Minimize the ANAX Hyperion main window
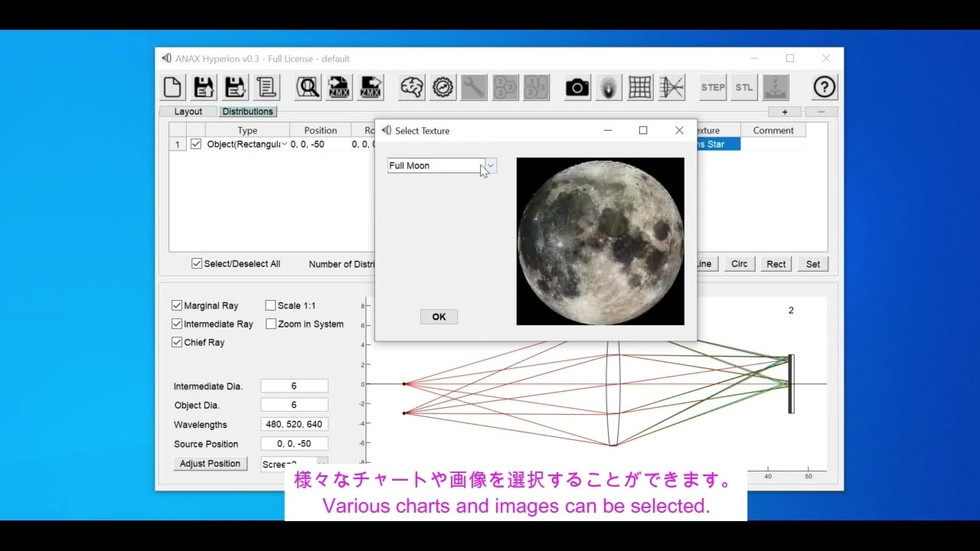The height and width of the screenshot is (551, 980). 755,58
